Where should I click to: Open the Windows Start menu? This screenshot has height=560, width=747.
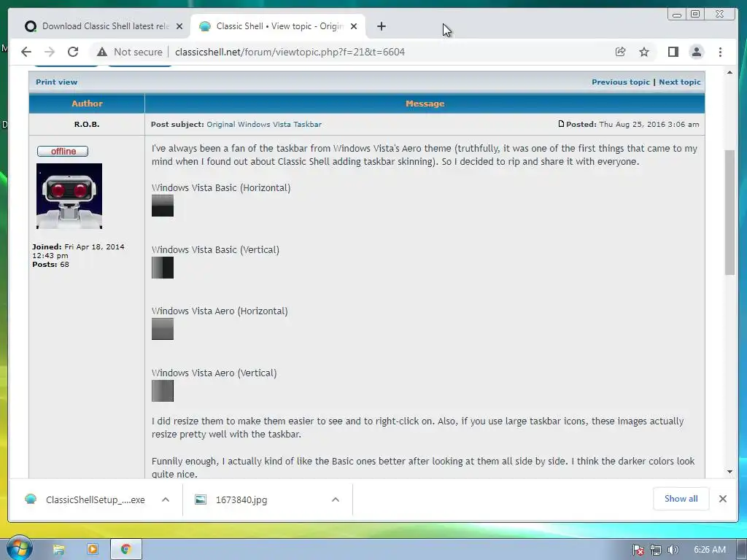pyautogui.click(x=19, y=548)
